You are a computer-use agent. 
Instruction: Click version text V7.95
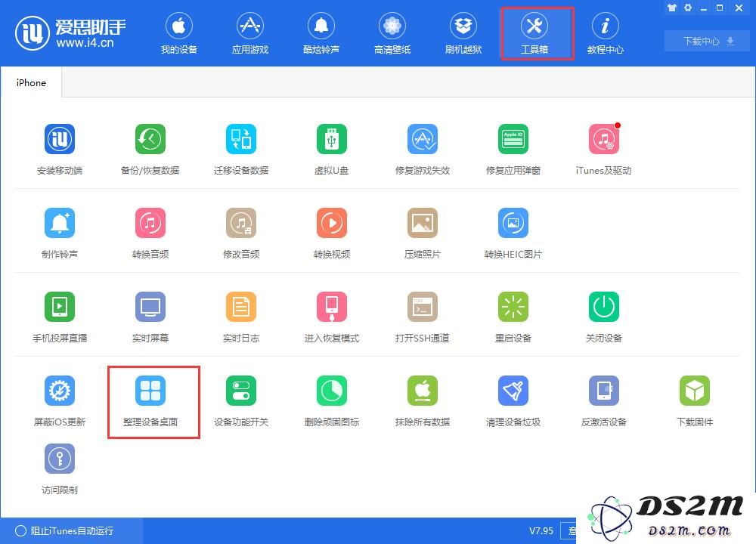click(541, 530)
